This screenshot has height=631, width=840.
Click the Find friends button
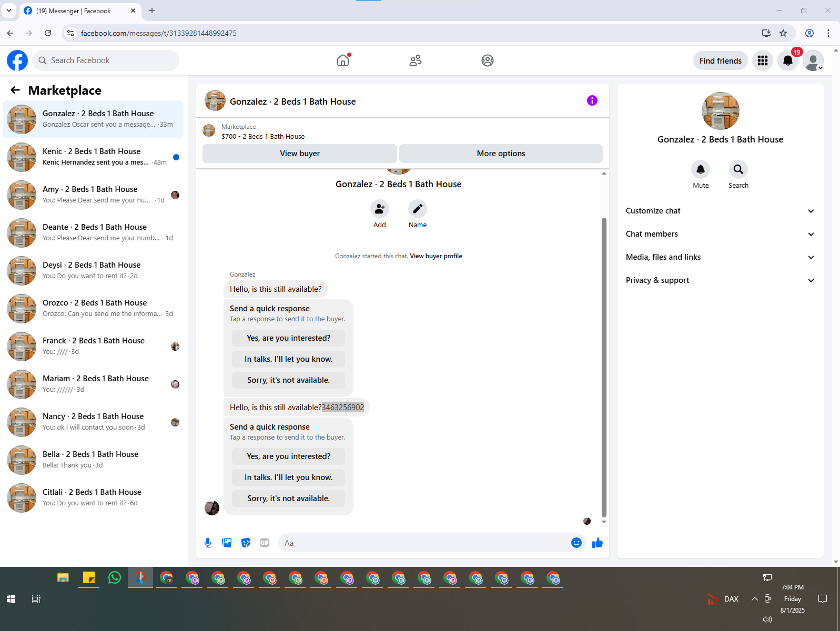[720, 60]
